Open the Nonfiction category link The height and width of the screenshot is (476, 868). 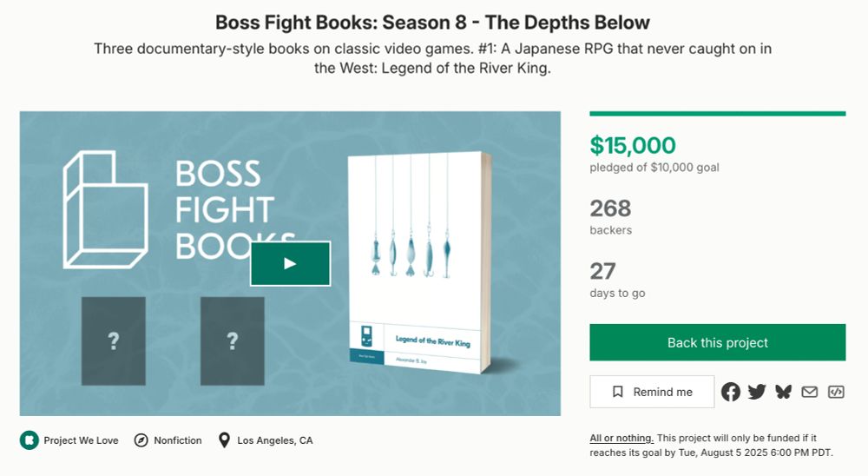(177, 440)
